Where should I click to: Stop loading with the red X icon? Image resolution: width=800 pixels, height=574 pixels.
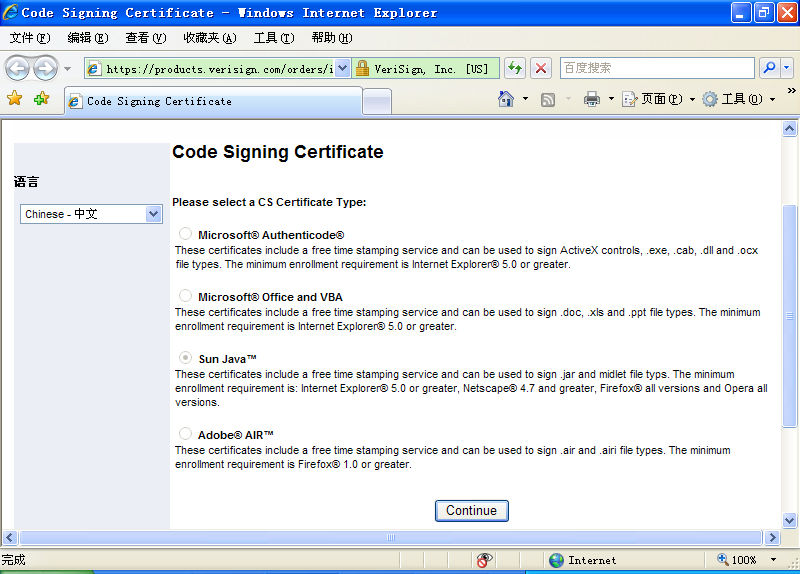[x=541, y=68]
